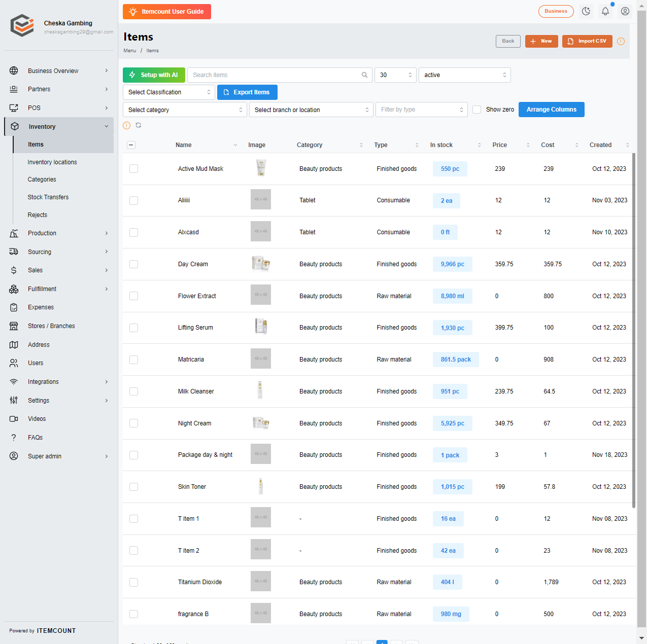Click the Settings sliders icon
647x644 pixels.
[14, 401]
